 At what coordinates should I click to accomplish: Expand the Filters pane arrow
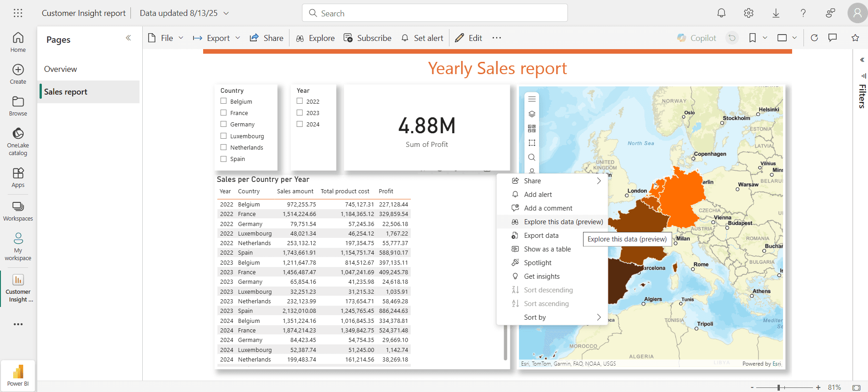pyautogui.click(x=862, y=60)
